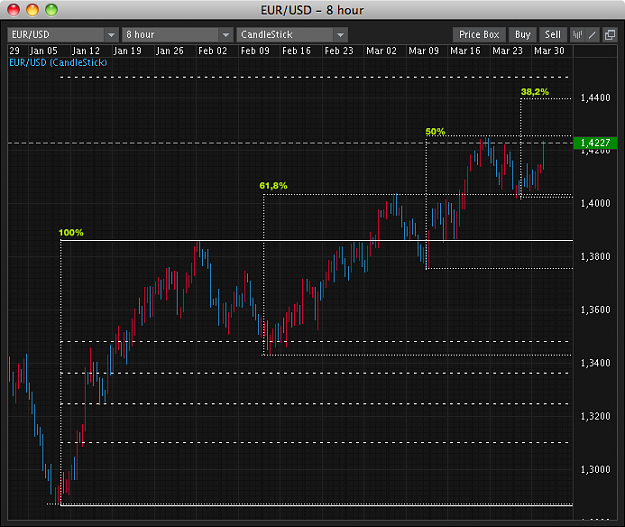Click the Price Box button

pyautogui.click(x=479, y=35)
